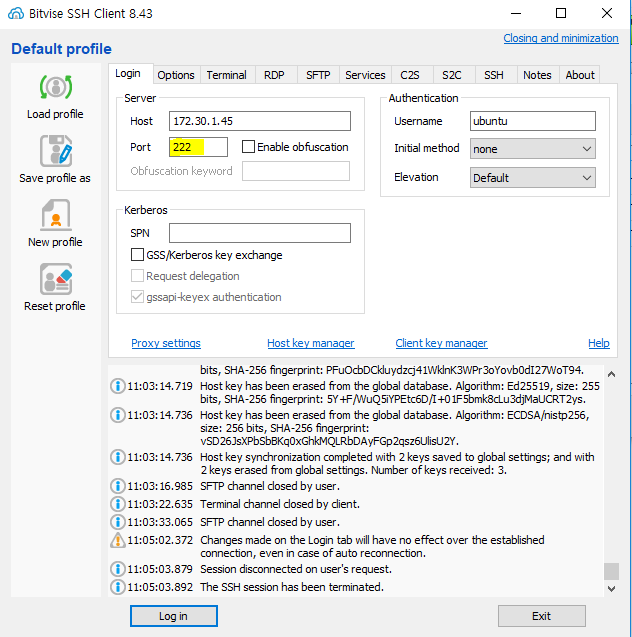
Task: Click "Terminal channel closed by client." log text
Action: 280,504
